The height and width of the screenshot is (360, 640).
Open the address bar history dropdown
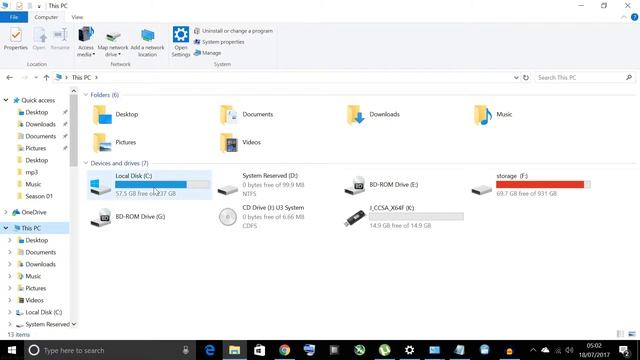coord(516,78)
